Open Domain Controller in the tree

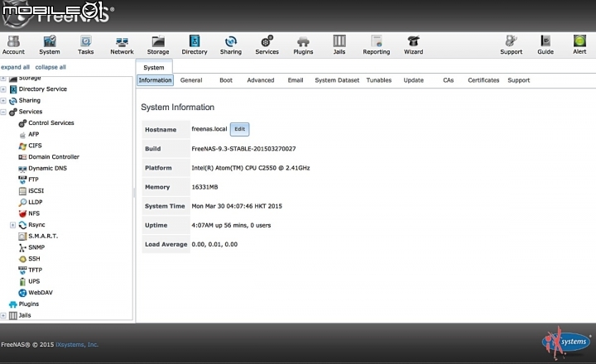54,157
